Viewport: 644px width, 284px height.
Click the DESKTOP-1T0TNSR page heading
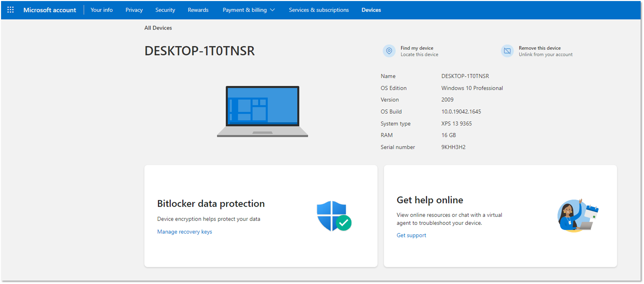point(199,51)
